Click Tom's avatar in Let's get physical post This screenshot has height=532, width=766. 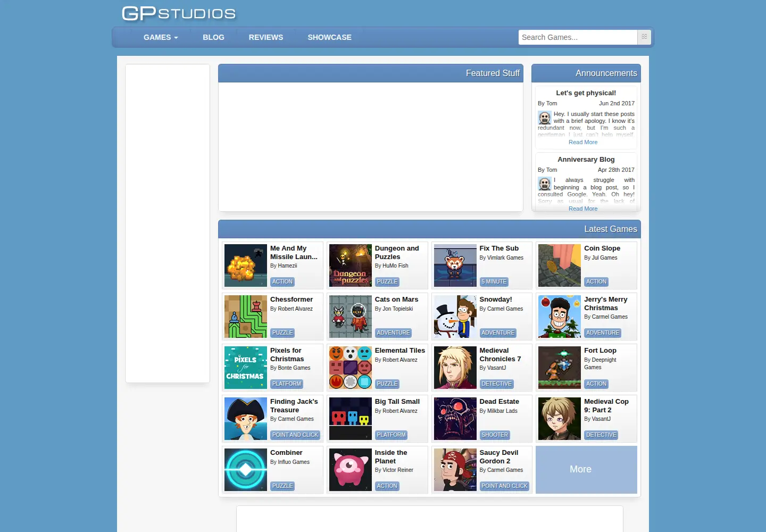(545, 118)
